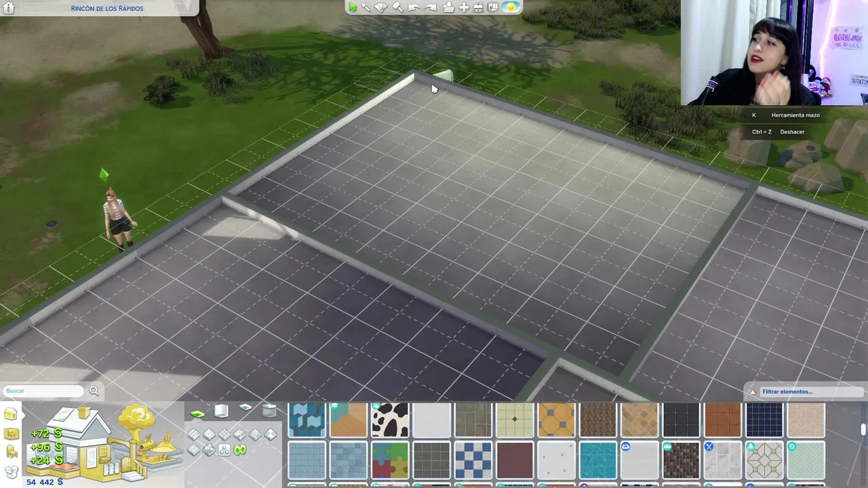Click the Deshacer shortcut hint
This screenshot has height=488, width=868.
[x=792, y=132]
